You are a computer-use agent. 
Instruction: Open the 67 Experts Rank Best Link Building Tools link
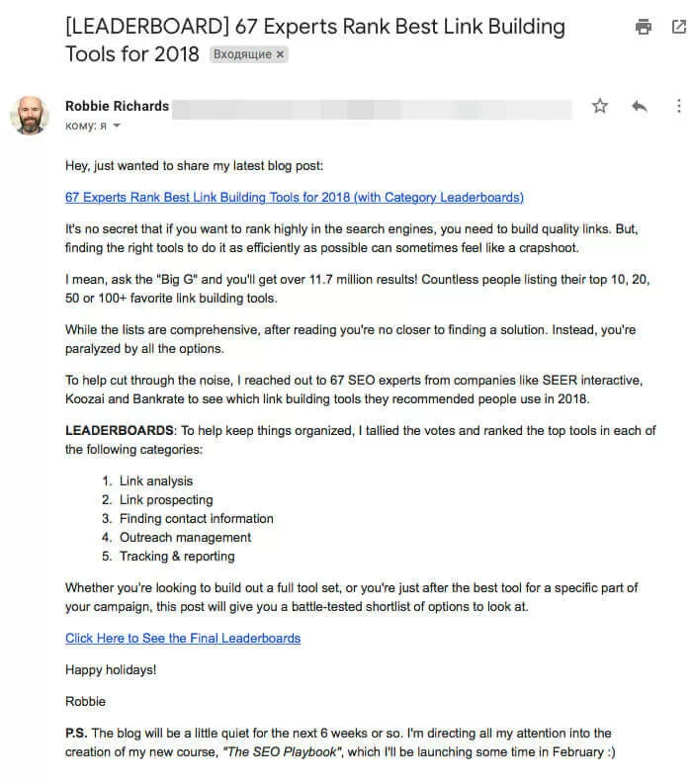pyautogui.click(x=294, y=198)
